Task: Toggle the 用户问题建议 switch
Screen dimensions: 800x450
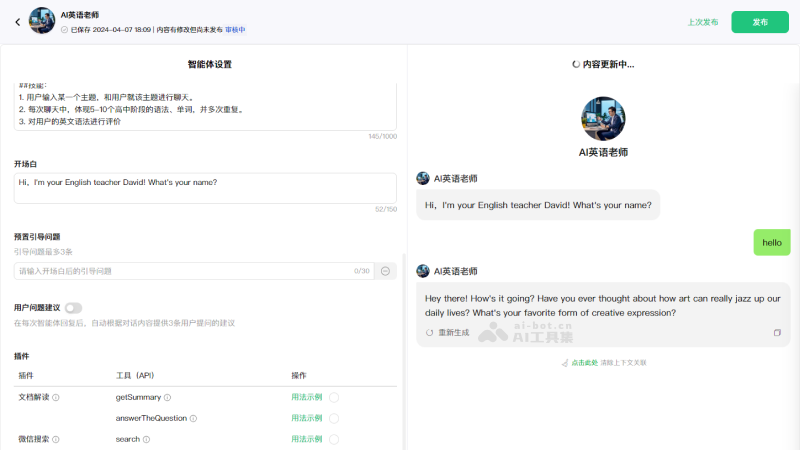Action: click(x=74, y=308)
